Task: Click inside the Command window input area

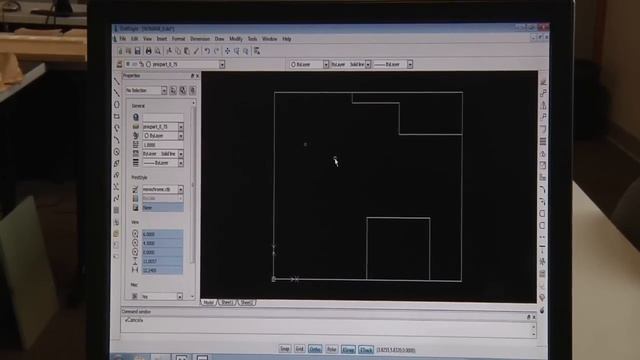Action: [327, 327]
